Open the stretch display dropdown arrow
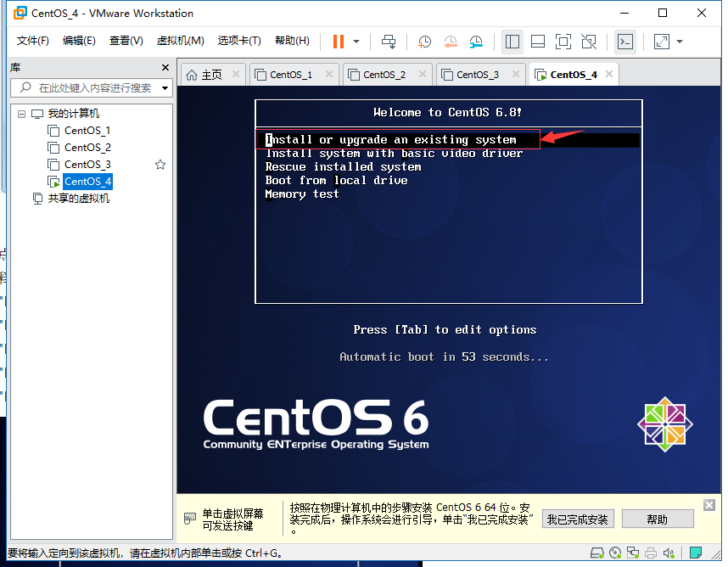This screenshot has height=567, width=728. [680, 42]
